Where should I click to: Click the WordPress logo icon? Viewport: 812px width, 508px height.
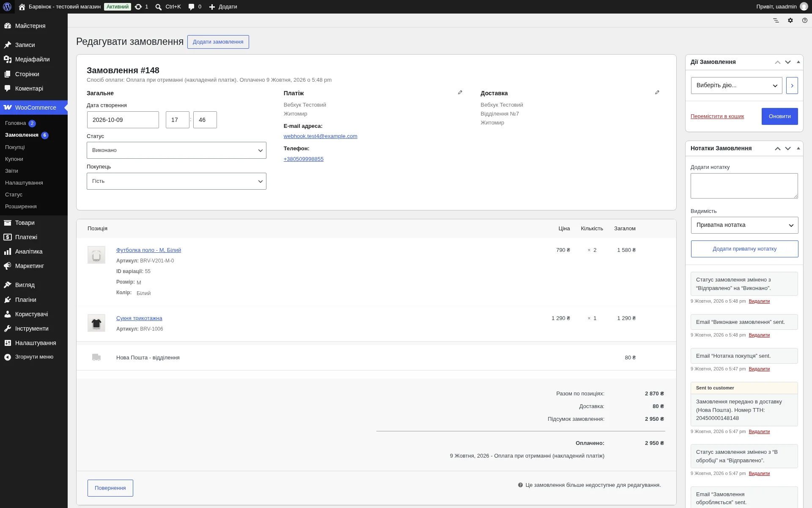7,7
